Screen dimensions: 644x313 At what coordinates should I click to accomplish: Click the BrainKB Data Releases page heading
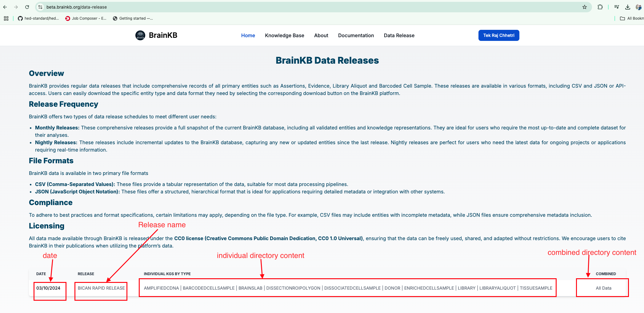327,60
